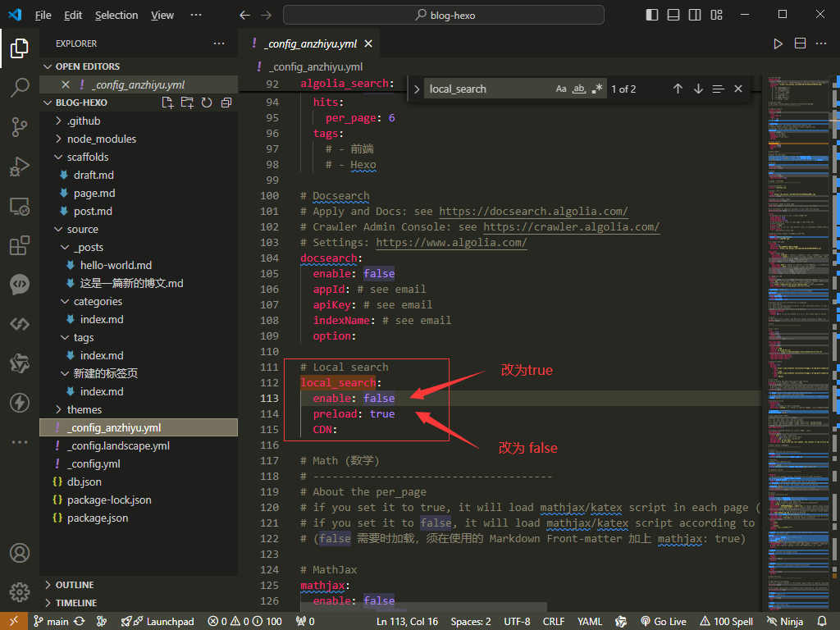Expand the replace row in find widget

(417, 89)
